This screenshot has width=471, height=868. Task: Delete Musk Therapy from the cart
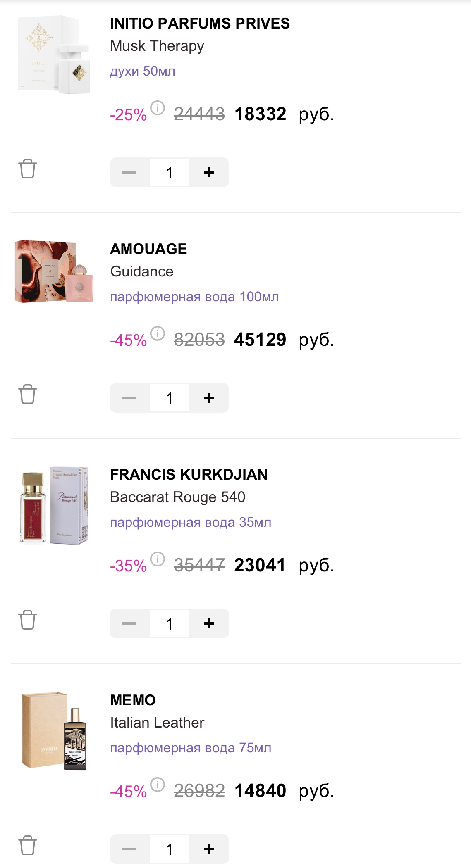pyautogui.click(x=28, y=169)
